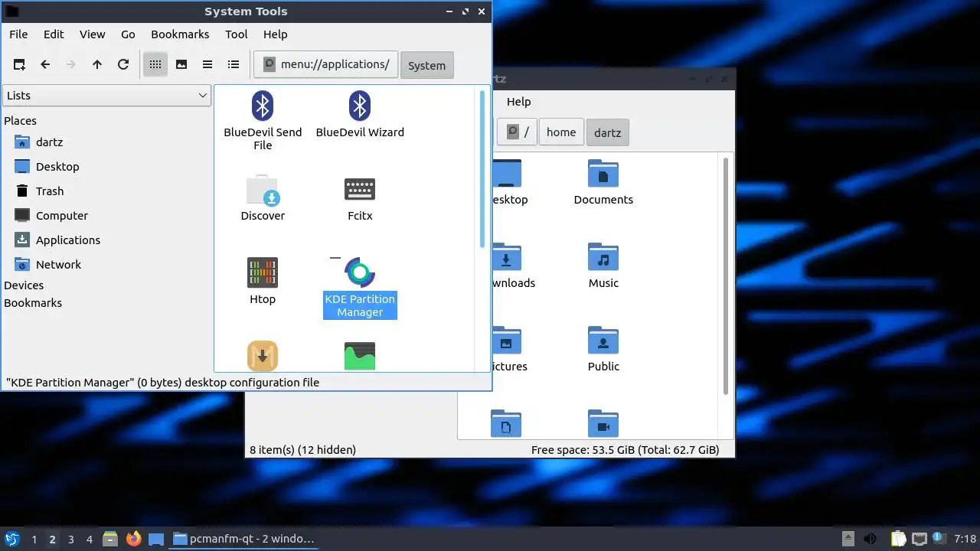The image size is (980, 551).
Task: Switch to detailed list view mode
Action: pyautogui.click(x=234, y=65)
